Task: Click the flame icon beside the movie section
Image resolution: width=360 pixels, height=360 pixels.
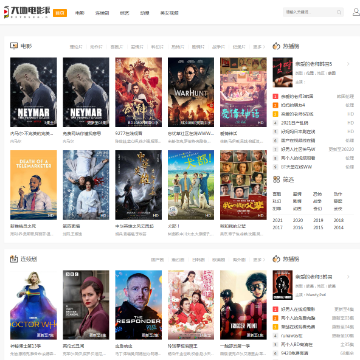Action: 276,46
